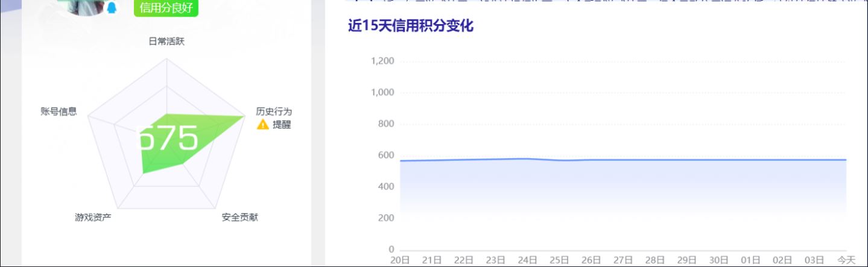The height and width of the screenshot is (267, 868).
Task: Click the green 信用分良好 badge
Action: 166,8
